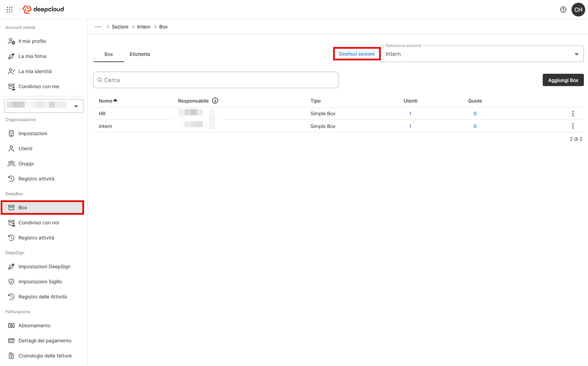Open the three-dot menu for intern row
The height and width of the screenshot is (366, 588).
pos(573,126)
